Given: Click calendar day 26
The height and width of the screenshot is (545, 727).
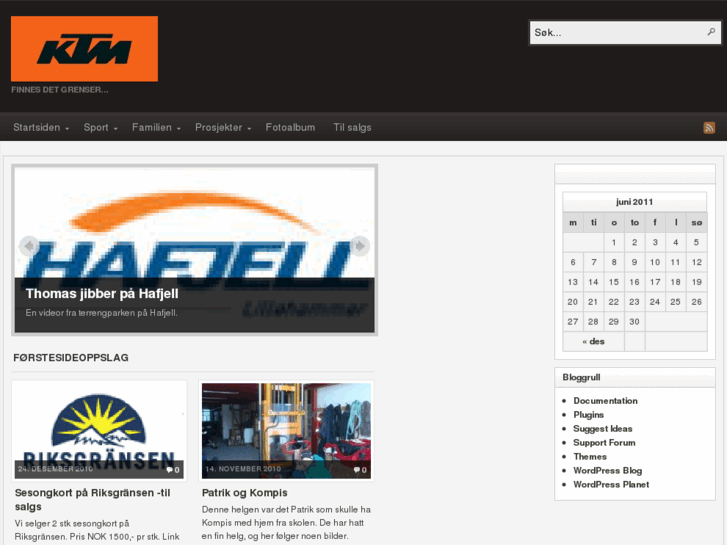Looking at the screenshot, I should point(696,302).
